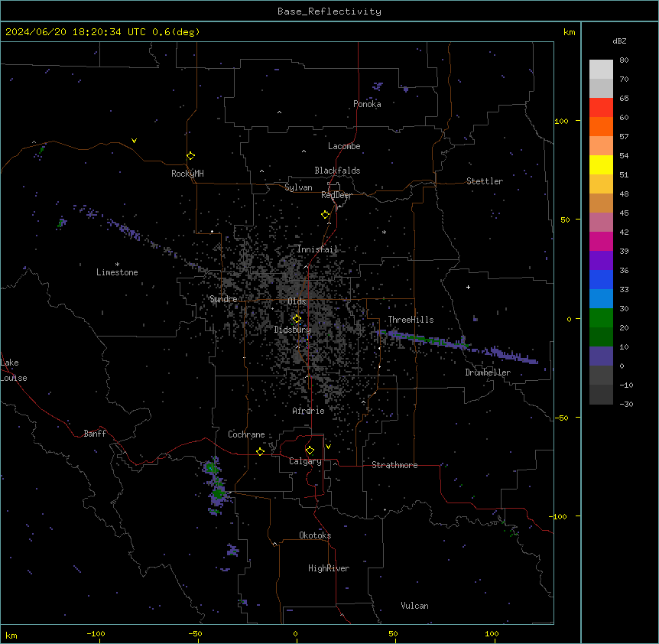Screen dimensions: 659x644
Task: Click the green radar echo cluster southwest of Cochrane
Action: point(216,486)
